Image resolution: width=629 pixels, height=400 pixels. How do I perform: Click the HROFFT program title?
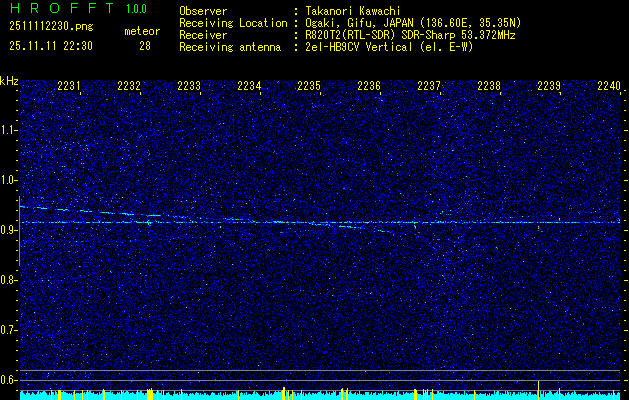(62, 8)
